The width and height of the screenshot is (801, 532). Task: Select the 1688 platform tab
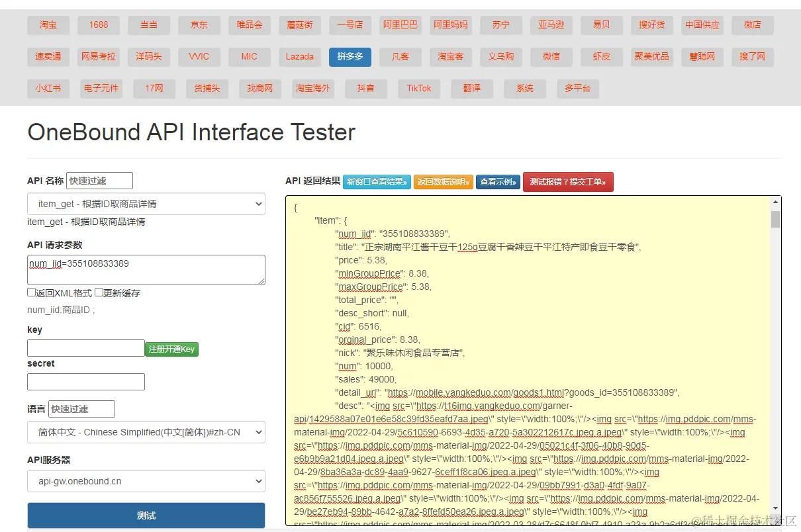99,25
